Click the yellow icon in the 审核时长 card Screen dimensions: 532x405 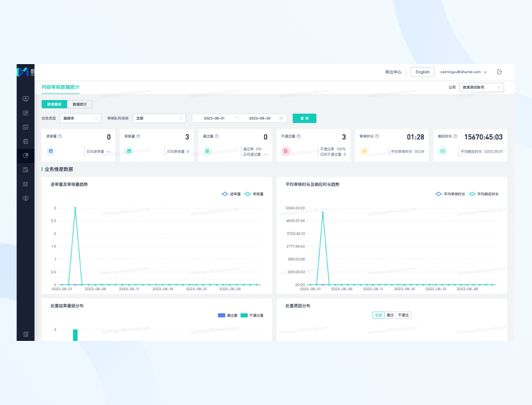pos(364,151)
